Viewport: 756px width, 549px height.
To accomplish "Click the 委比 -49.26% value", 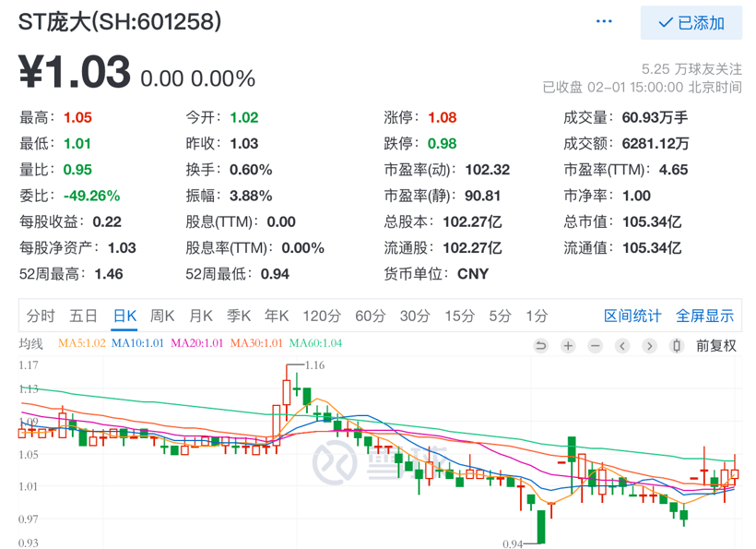I will 91,196.
